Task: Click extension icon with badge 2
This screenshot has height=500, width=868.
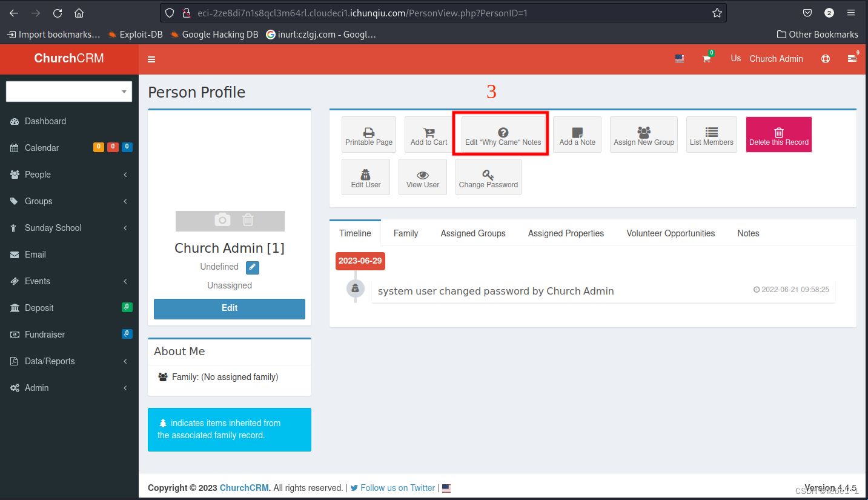Action: (x=829, y=13)
